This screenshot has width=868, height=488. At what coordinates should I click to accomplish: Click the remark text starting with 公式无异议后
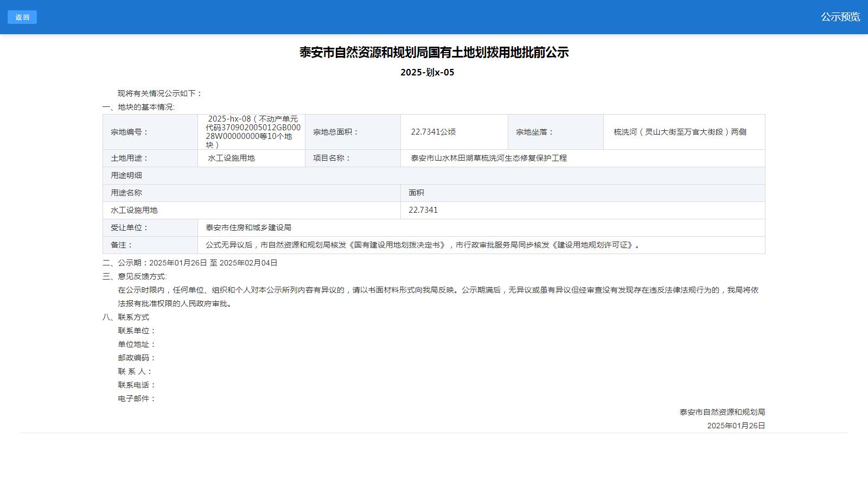coord(424,245)
